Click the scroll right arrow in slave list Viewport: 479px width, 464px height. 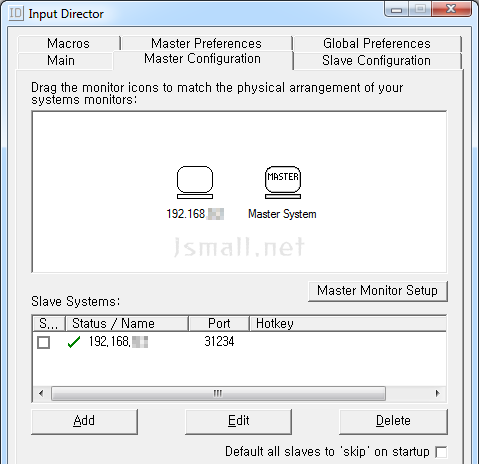coord(438,393)
